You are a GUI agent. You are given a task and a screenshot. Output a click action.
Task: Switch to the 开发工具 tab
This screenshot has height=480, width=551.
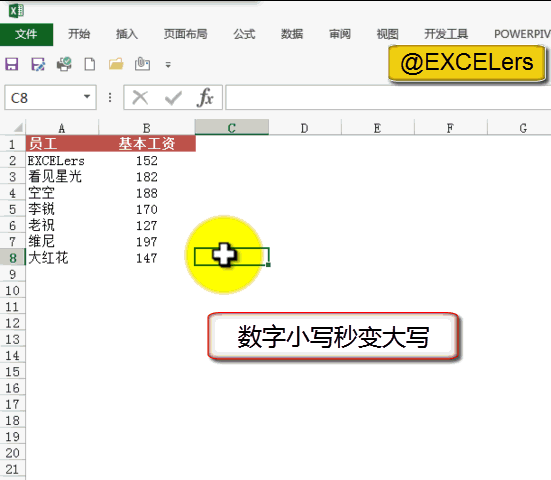(x=446, y=34)
